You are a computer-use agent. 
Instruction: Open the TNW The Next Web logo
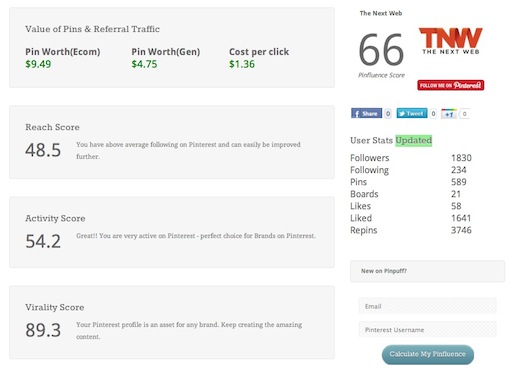[451, 41]
